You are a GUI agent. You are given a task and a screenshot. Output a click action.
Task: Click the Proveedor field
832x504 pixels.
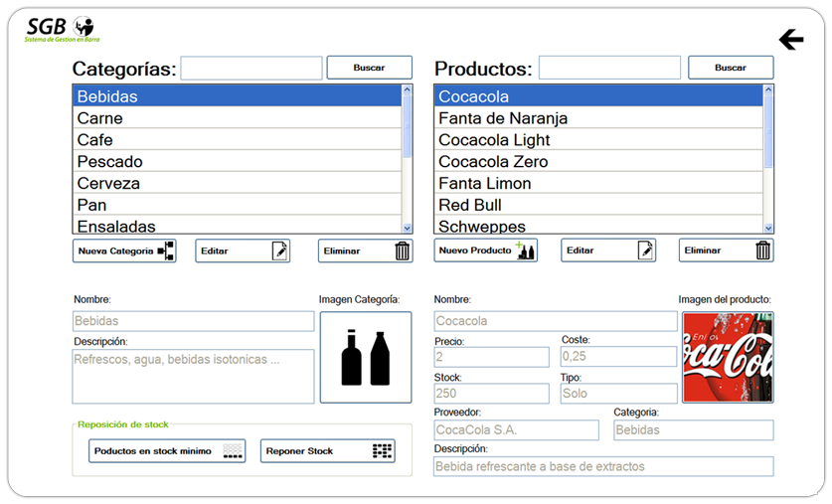click(x=516, y=430)
